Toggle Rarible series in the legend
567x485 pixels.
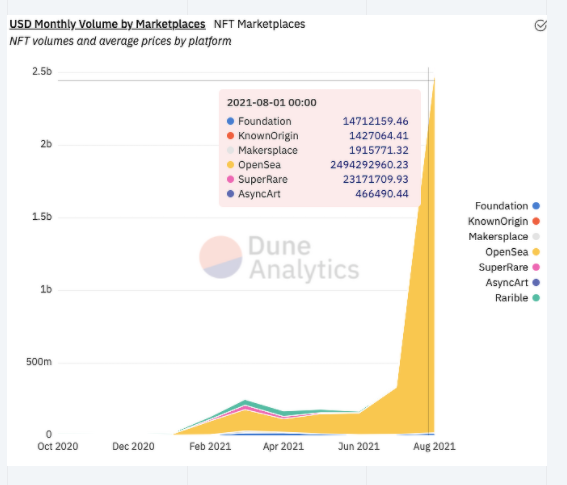tap(517, 298)
